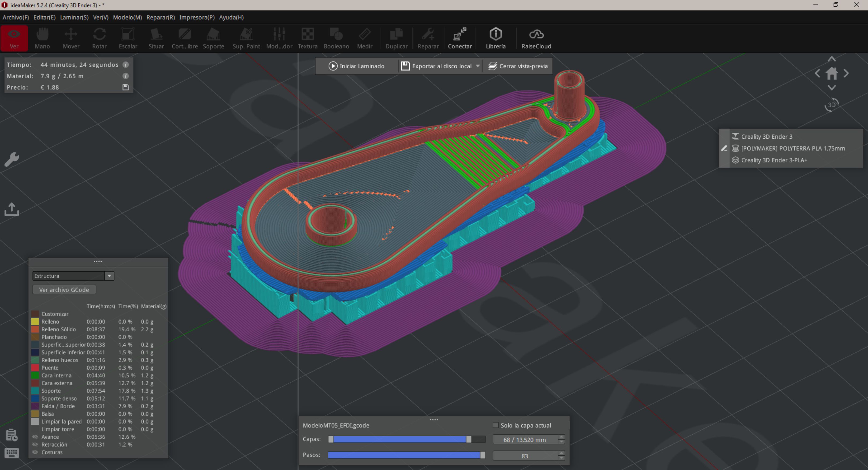The width and height of the screenshot is (868, 470).
Task: Click the upload icon on the left sidebar
Action: 12,209
